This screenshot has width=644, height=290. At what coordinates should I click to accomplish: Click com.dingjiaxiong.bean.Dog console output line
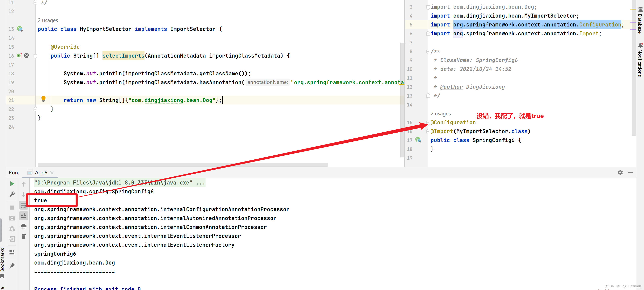click(75, 263)
